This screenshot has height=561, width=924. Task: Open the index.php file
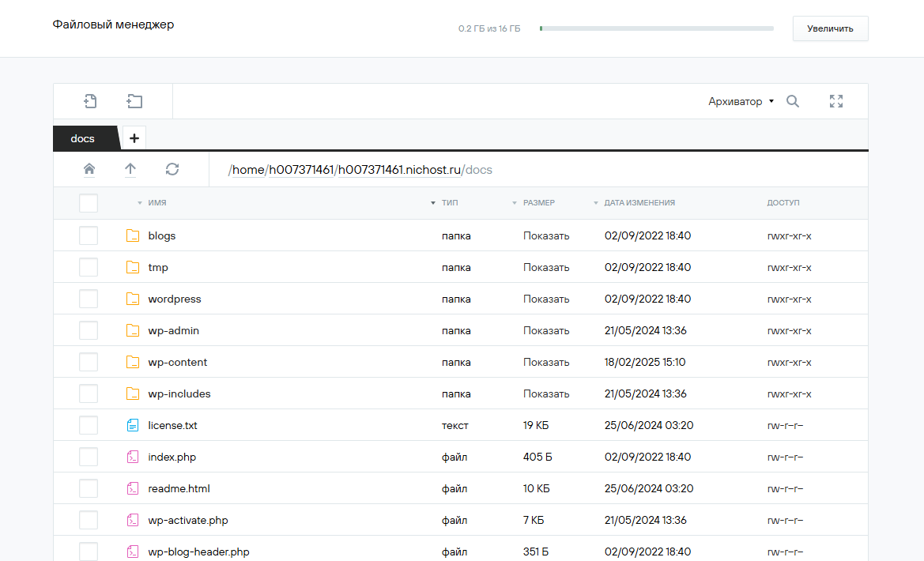coord(172,457)
